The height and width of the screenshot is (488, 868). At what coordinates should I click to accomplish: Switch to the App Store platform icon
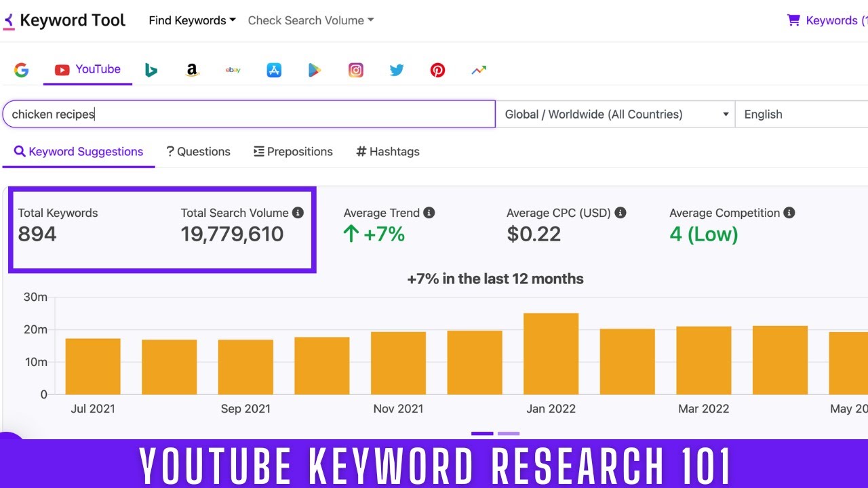click(x=274, y=70)
